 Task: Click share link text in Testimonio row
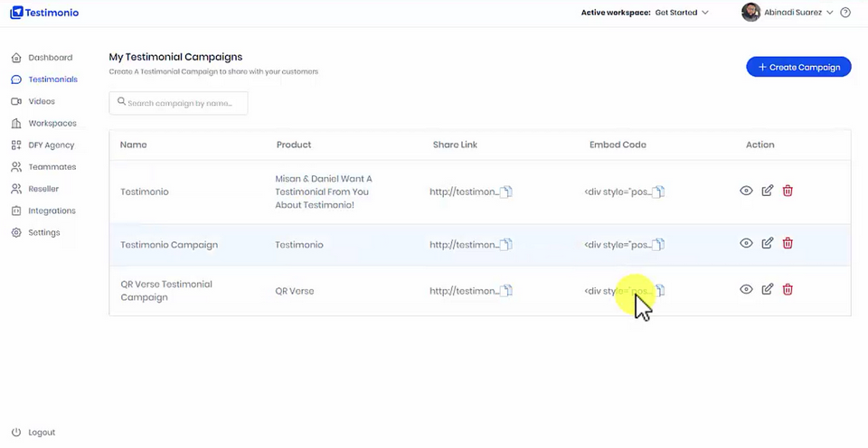[464, 191]
